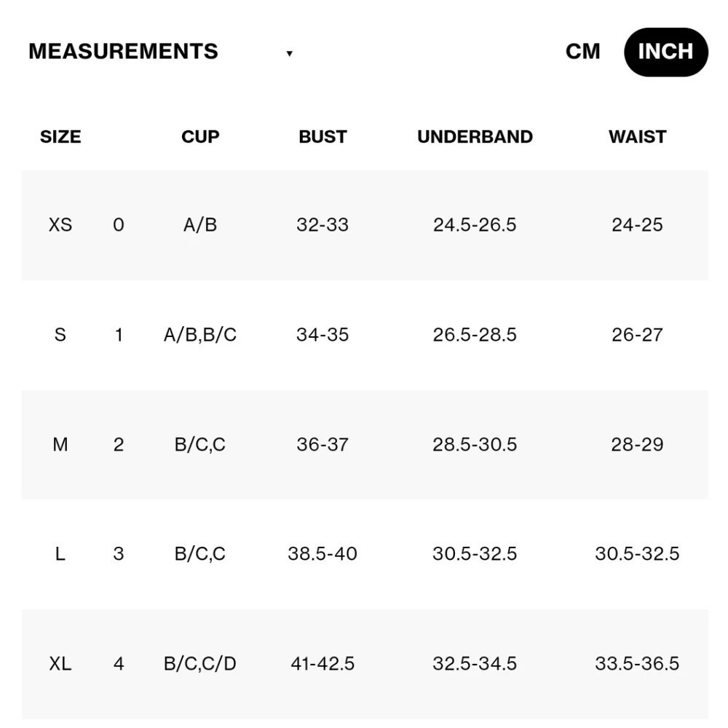Select the INCH unit toggle

pos(666,52)
